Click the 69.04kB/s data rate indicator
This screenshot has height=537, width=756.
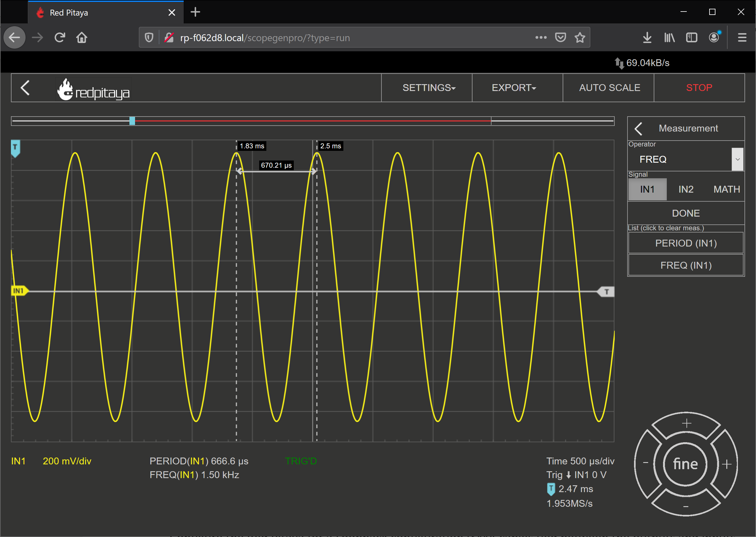(642, 63)
